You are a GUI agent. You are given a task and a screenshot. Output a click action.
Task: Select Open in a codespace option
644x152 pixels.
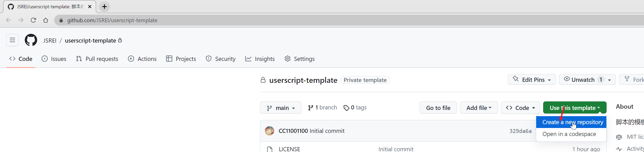(571, 134)
